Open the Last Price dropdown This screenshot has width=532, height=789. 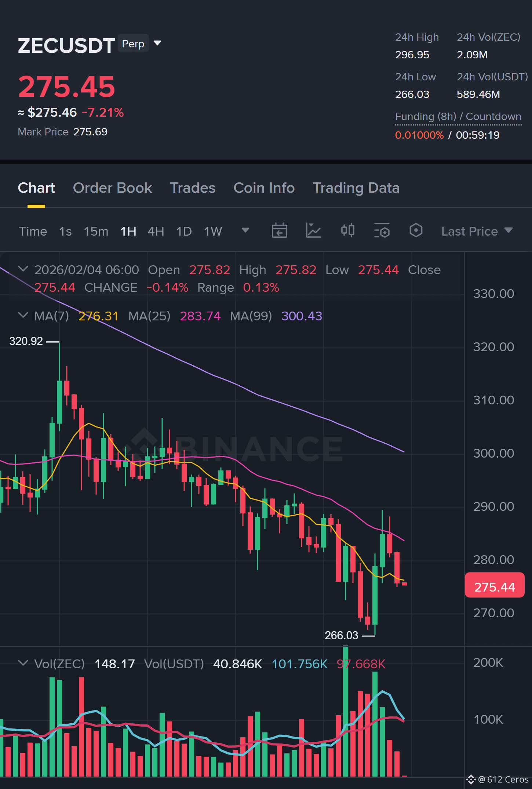point(477,231)
